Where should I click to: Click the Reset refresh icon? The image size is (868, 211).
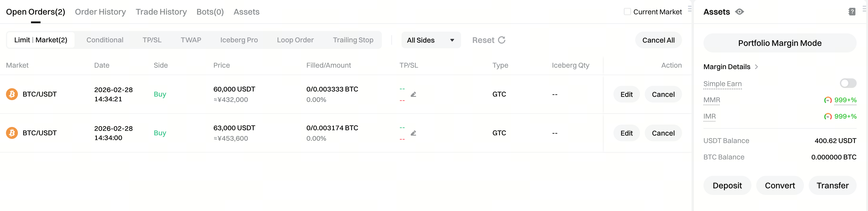click(501, 40)
